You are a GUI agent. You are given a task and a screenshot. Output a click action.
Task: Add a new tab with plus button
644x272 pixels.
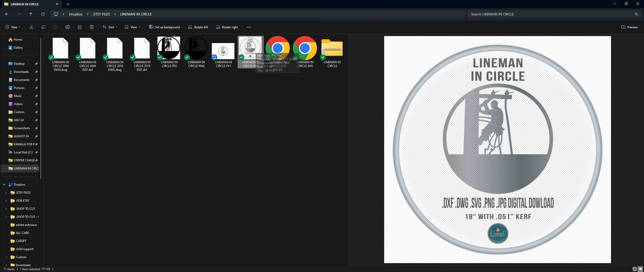pos(68,4)
